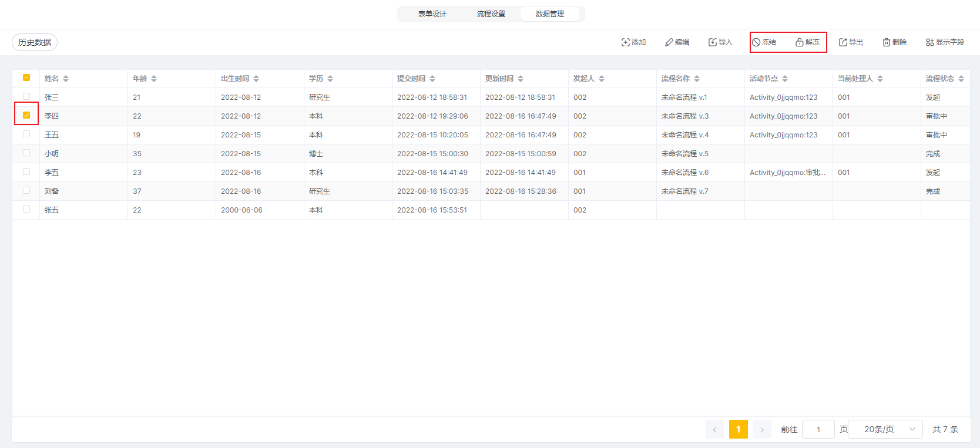Screen dimensions: 980x448
Task: Uncheck the row checkbox for 李四
Action: (x=26, y=115)
